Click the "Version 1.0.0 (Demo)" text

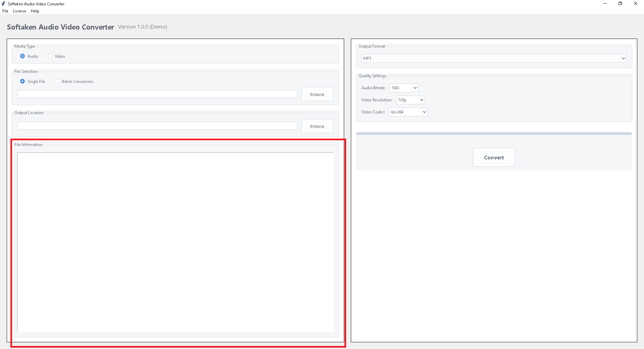(143, 27)
